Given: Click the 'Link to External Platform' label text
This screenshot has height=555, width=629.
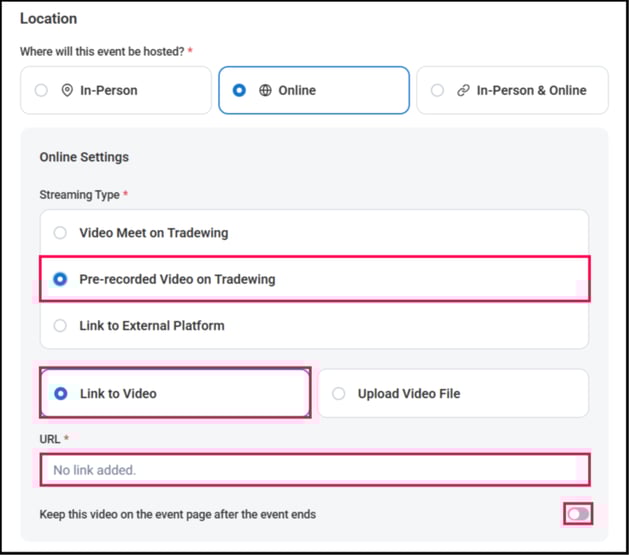Looking at the screenshot, I should [x=152, y=325].
